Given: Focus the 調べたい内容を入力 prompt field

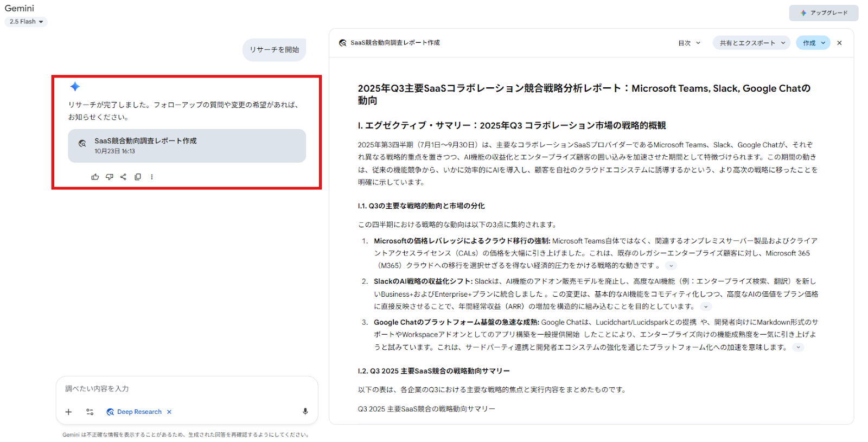Looking at the screenshot, I should click(187, 389).
